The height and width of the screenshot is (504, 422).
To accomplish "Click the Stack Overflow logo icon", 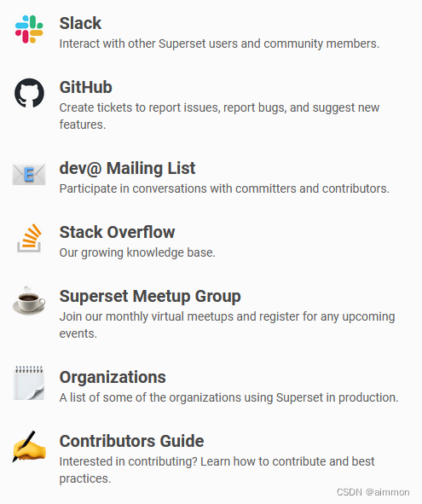I will click(29, 238).
